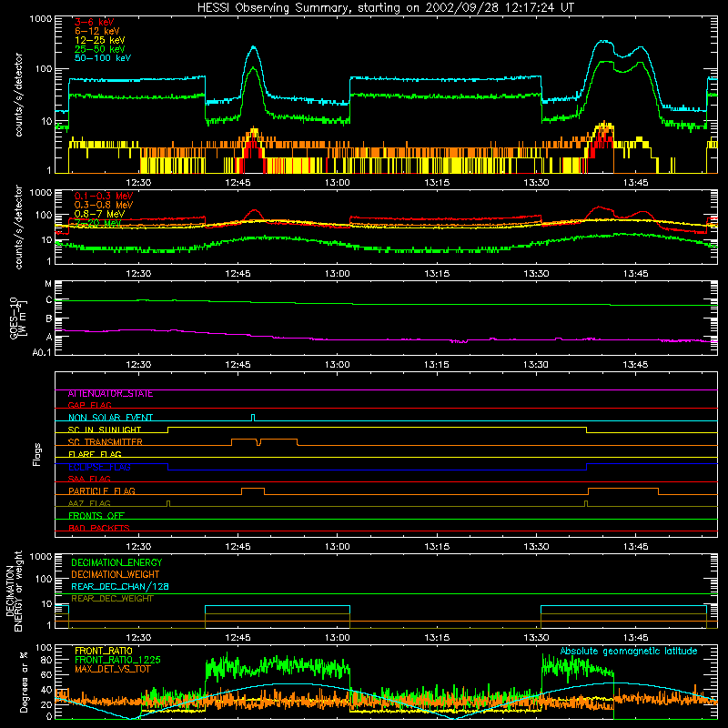Click the "M" flare class tick label

[x=48, y=284]
